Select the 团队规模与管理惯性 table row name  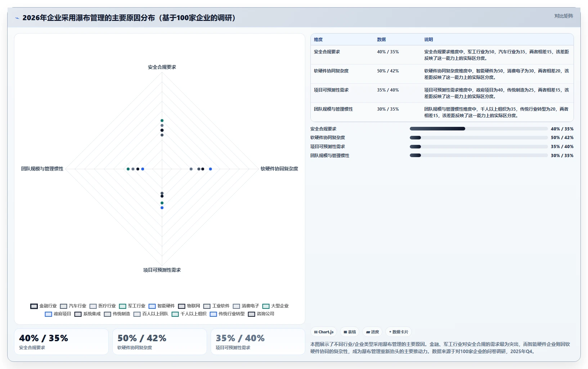pos(333,109)
